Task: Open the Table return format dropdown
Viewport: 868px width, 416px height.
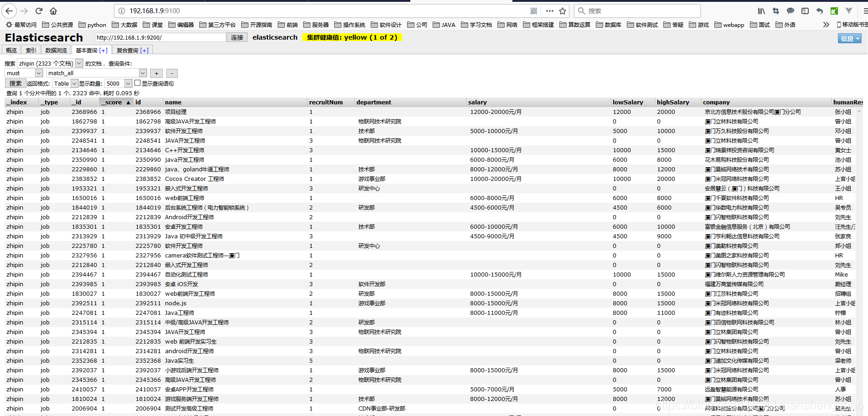Action: (65, 83)
